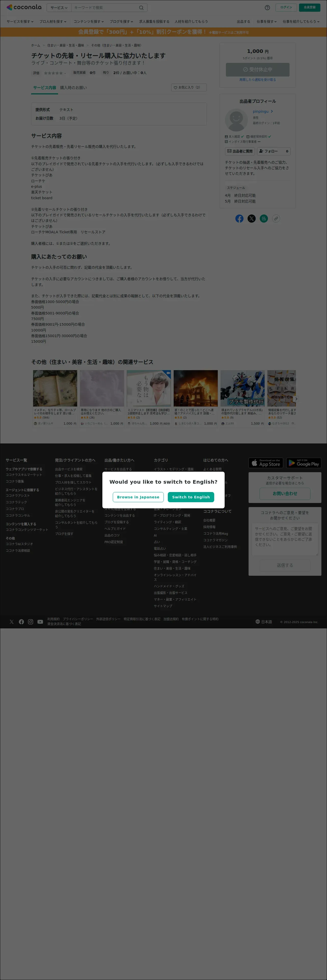This screenshot has height=980, width=327.
Task: Choose Browse in Japanese
Action: (x=138, y=497)
